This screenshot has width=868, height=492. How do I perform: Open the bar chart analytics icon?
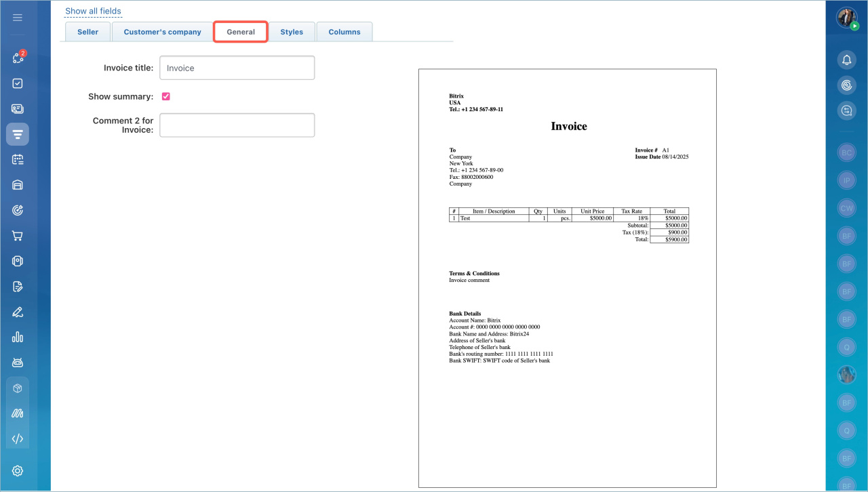coord(18,337)
